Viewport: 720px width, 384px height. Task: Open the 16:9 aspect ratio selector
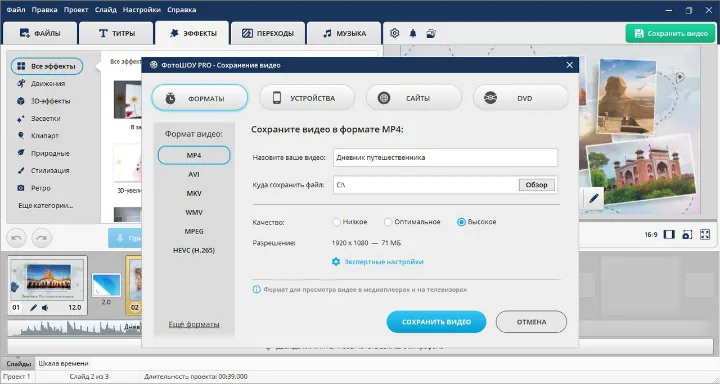pos(651,235)
